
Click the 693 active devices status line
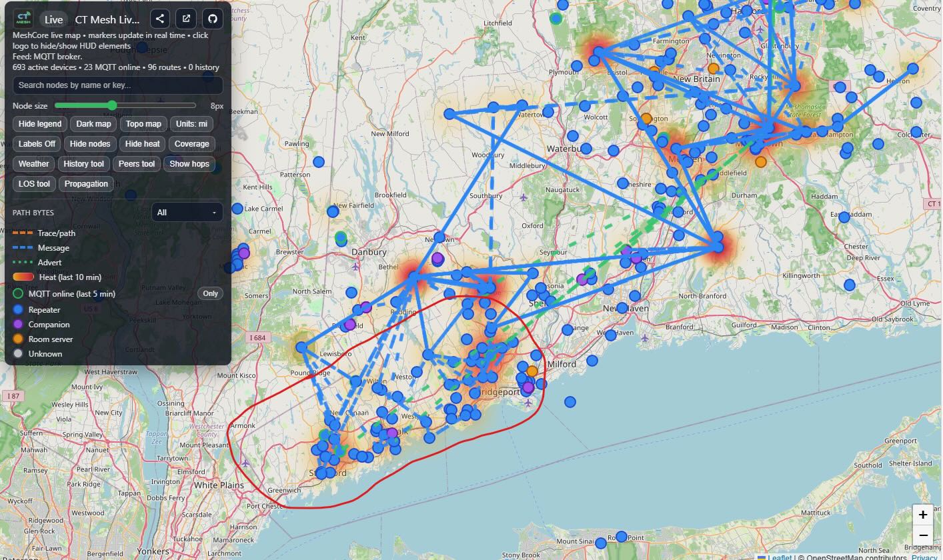(x=116, y=67)
